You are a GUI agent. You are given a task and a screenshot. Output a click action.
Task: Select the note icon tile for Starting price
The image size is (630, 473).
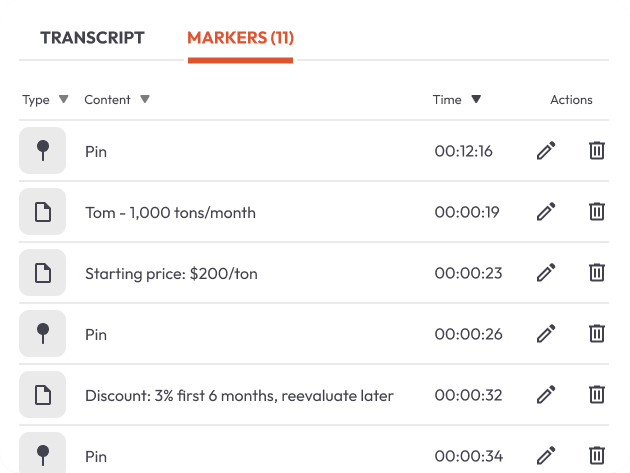(43, 273)
